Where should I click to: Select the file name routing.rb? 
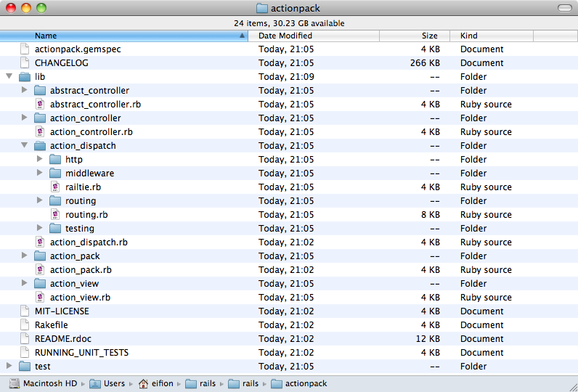pos(86,215)
